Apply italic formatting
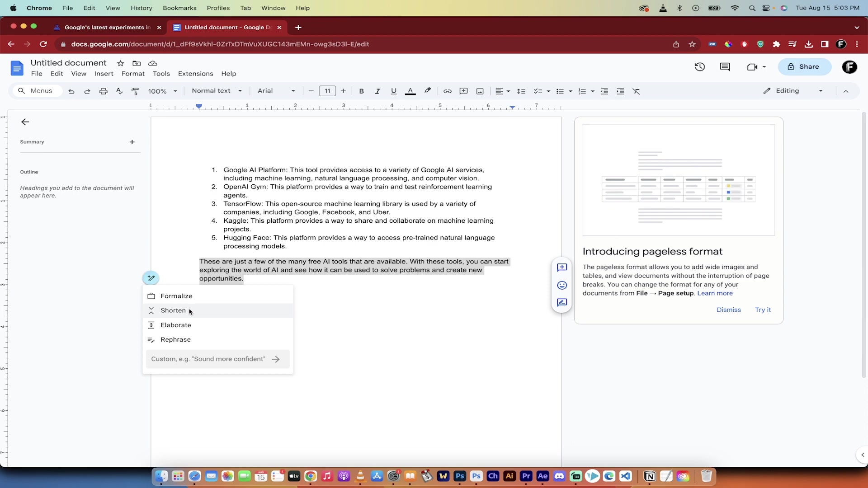 click(377, 91)
